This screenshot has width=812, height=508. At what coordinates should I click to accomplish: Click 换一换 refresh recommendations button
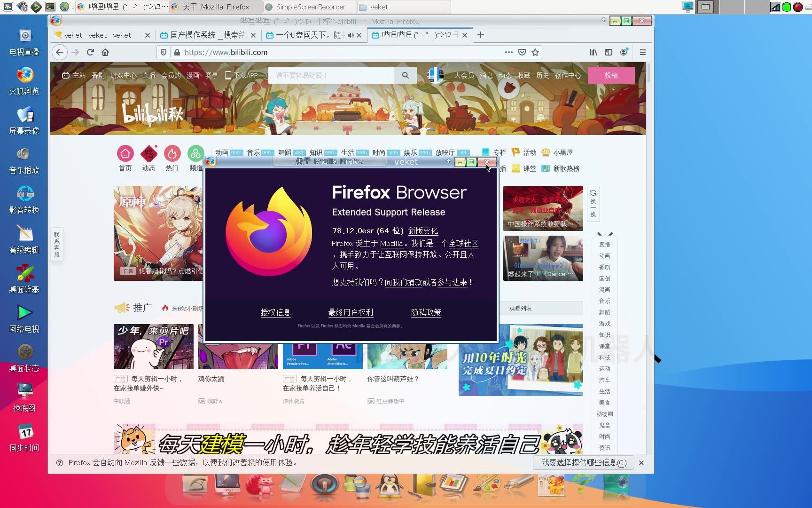[x=593, y=204]
